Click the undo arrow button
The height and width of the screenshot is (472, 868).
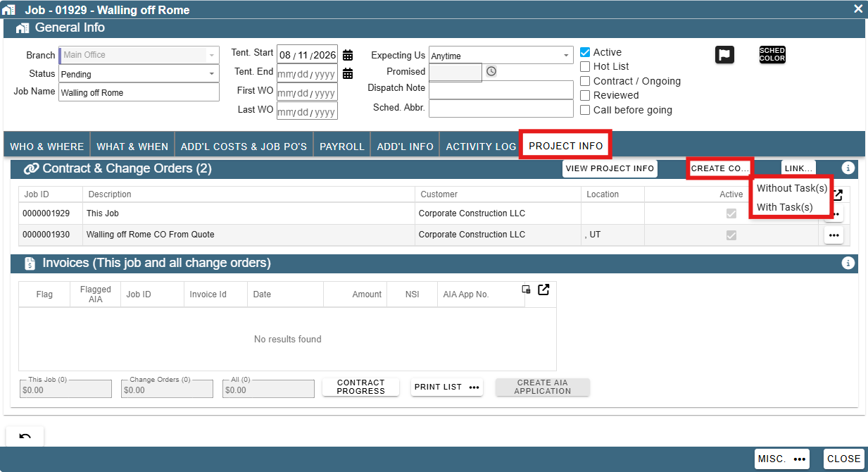[x=25, y=437]
